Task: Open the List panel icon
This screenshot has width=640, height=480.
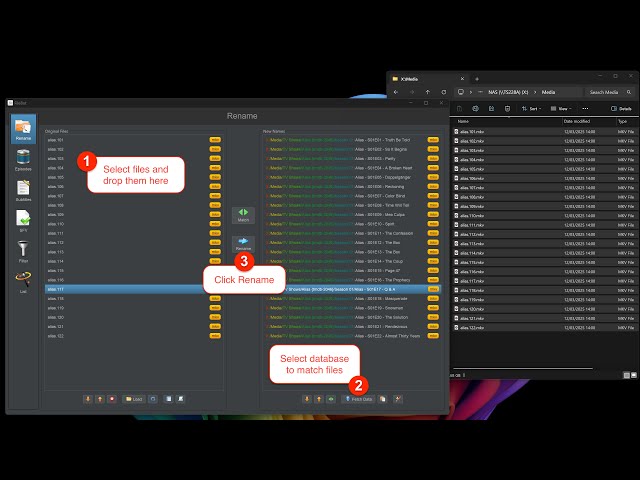Action: point(22,283)
